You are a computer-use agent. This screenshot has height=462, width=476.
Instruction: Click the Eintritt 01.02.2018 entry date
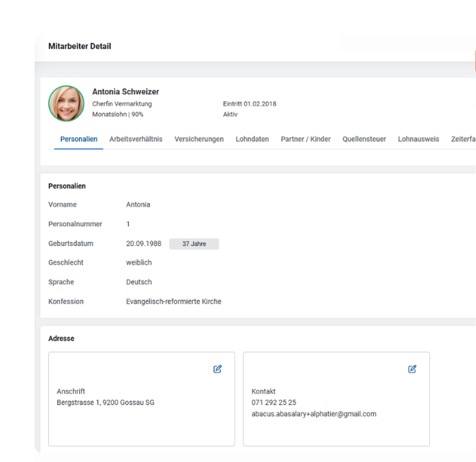[x=250, y=104]
